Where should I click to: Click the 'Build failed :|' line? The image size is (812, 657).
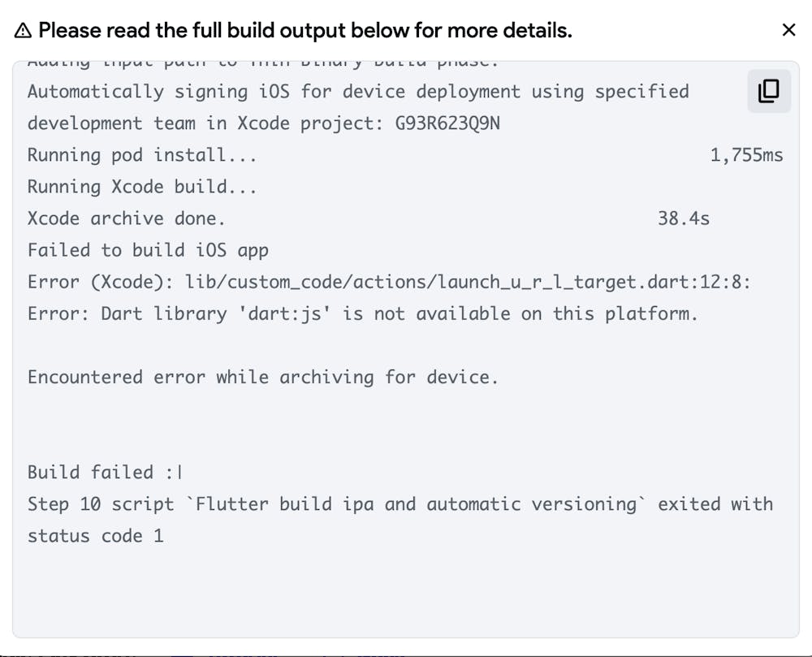click(106, 472)
